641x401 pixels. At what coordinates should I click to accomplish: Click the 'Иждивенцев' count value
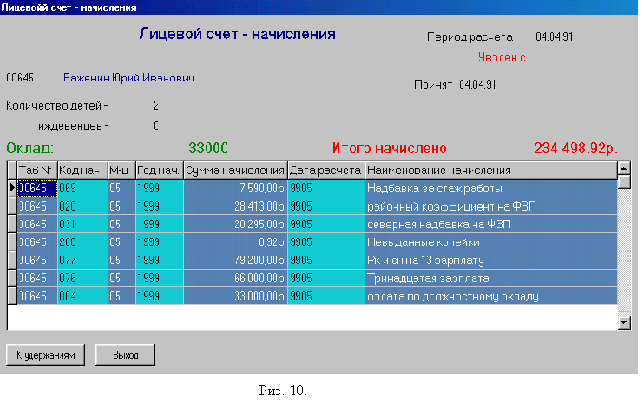(156, 125)
